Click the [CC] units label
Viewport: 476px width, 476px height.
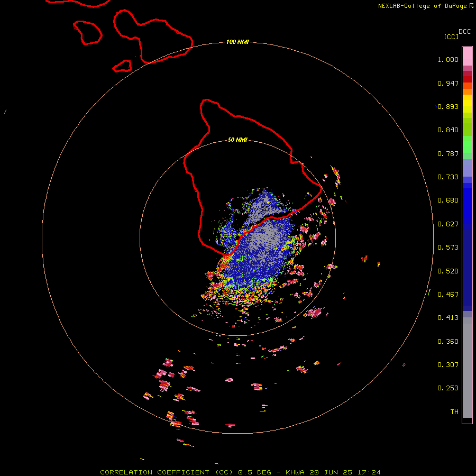click(x=451, y=36)
